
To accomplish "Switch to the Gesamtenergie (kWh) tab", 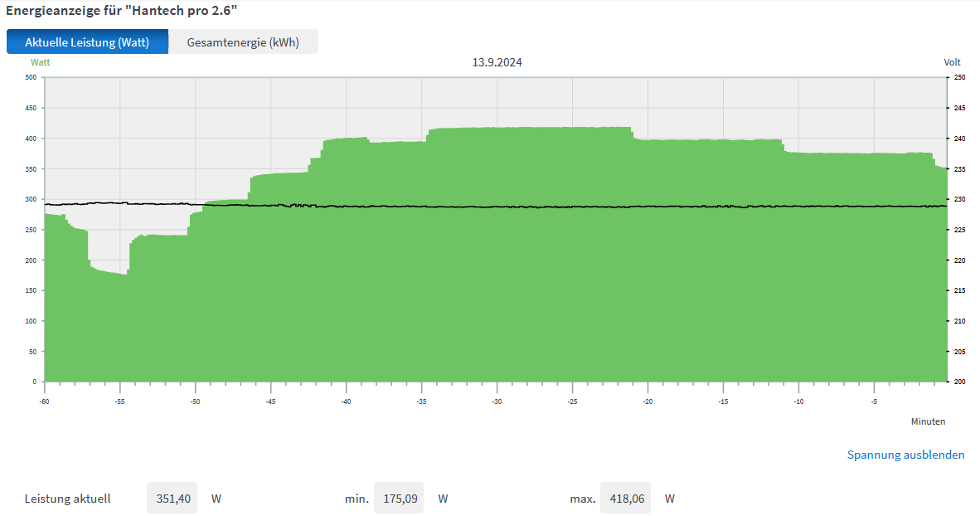I will click(x=243, y=42).
